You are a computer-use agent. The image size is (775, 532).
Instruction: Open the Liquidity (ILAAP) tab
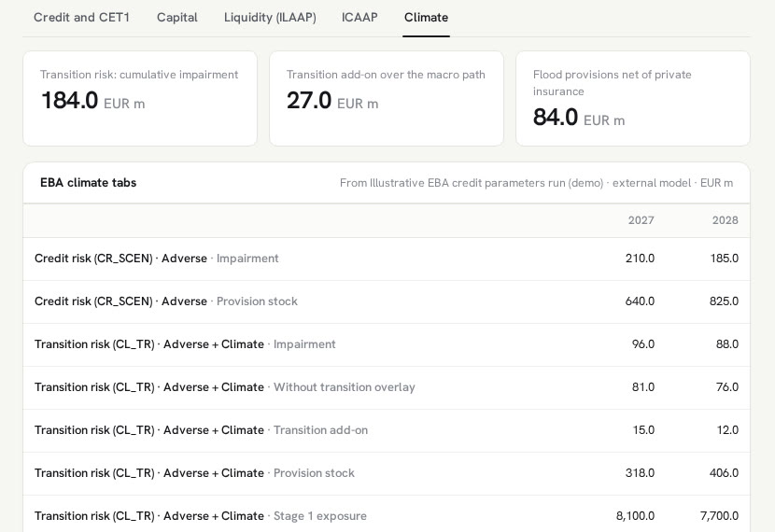[270, 18]
